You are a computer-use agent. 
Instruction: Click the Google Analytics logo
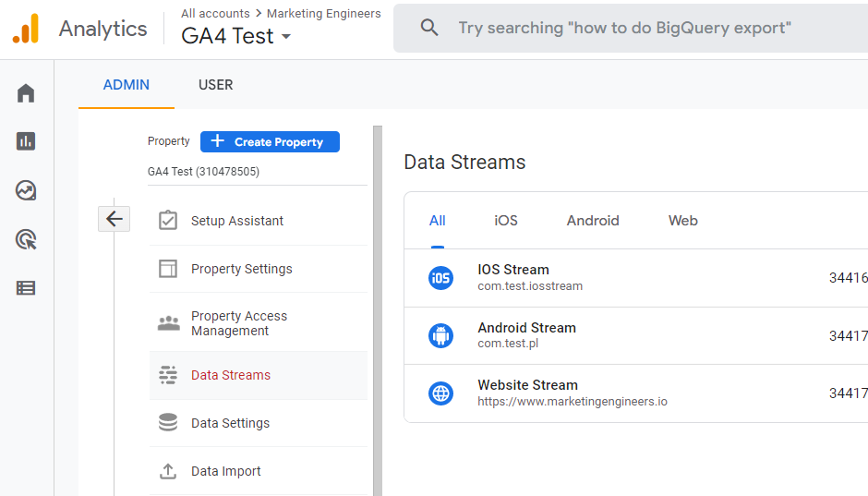coord(26,29)
